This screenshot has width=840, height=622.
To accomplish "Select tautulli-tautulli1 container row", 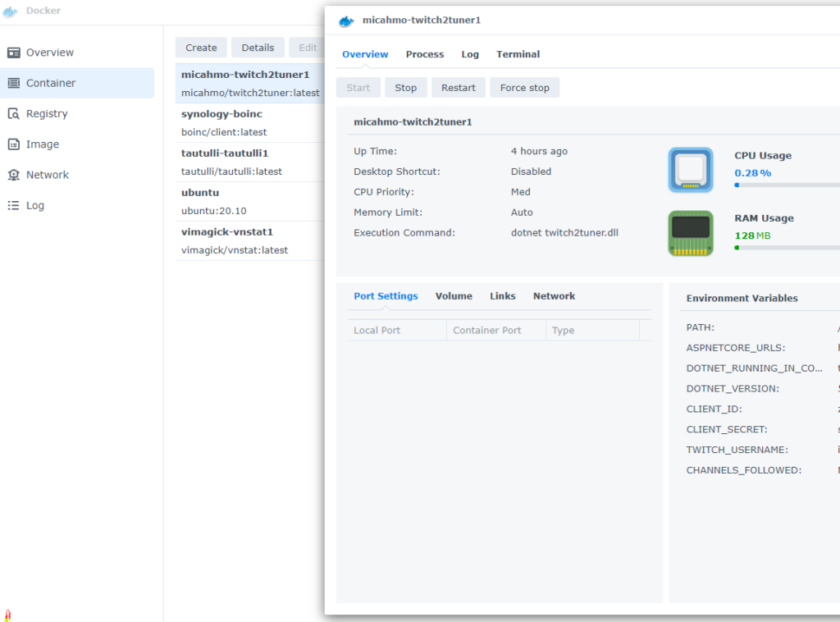I will pos(250,162).
